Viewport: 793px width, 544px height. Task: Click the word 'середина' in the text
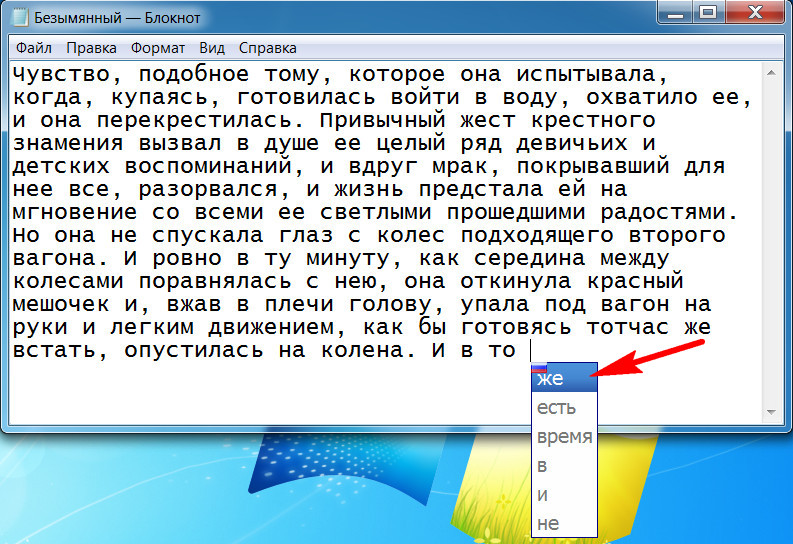pos(530,258)
